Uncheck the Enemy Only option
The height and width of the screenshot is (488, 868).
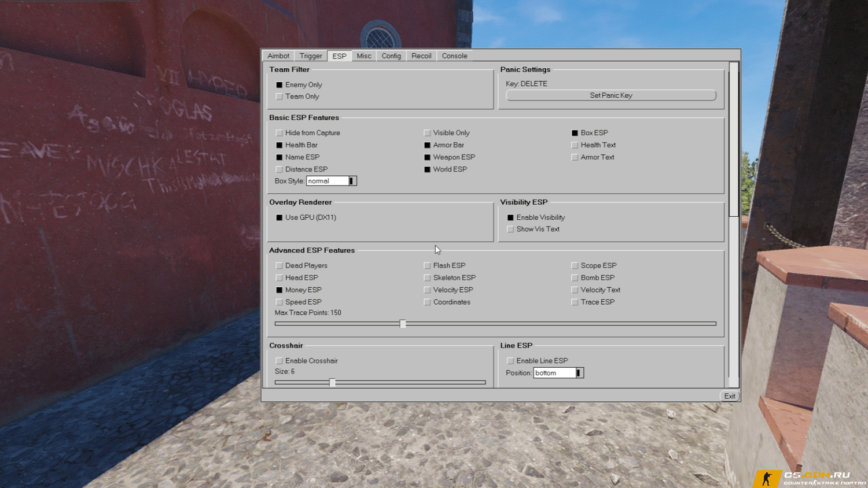pyautogui.click(x=279, y=85)
